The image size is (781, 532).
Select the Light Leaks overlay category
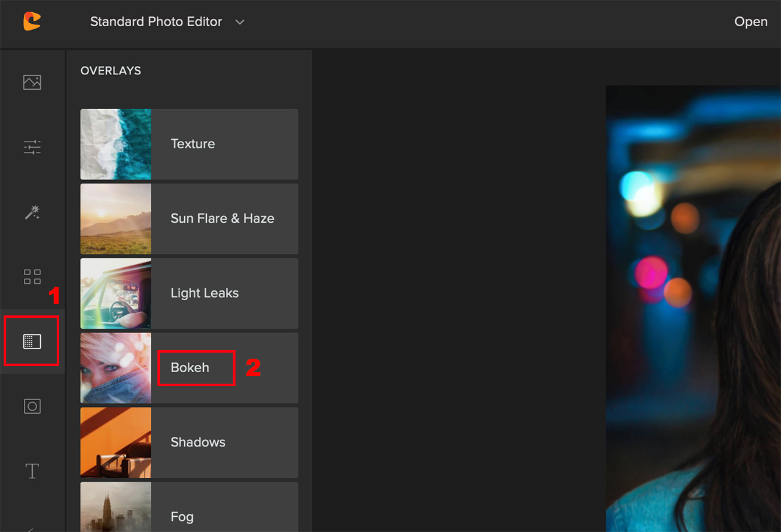tap(189, 293)
